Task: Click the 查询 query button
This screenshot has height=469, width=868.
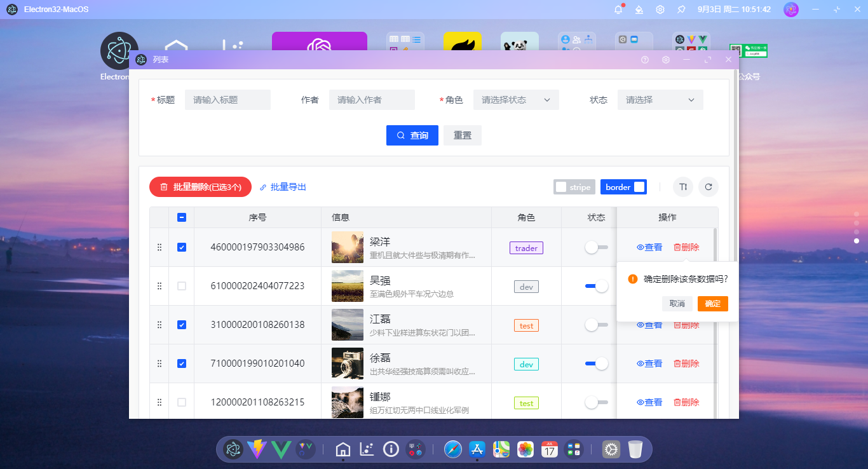Action: pyautogui.click(x=412, y=135)
